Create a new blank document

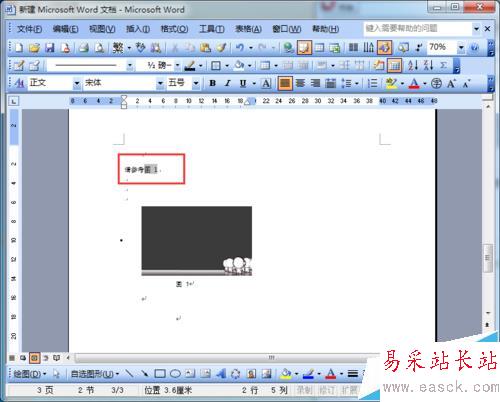[19, 48]
